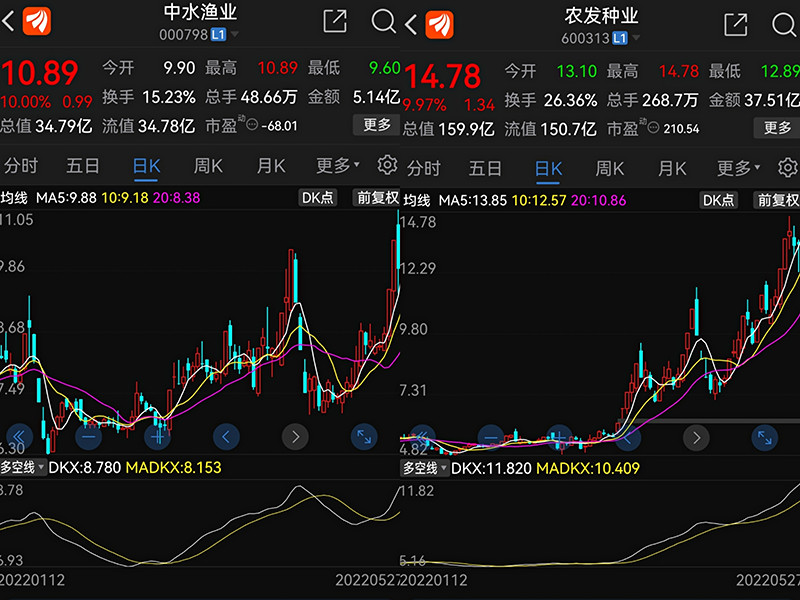Viewport: 800px width, 600px height.
Task: Switch 农发种业 to the 月K tab
Action: (672, 168)
